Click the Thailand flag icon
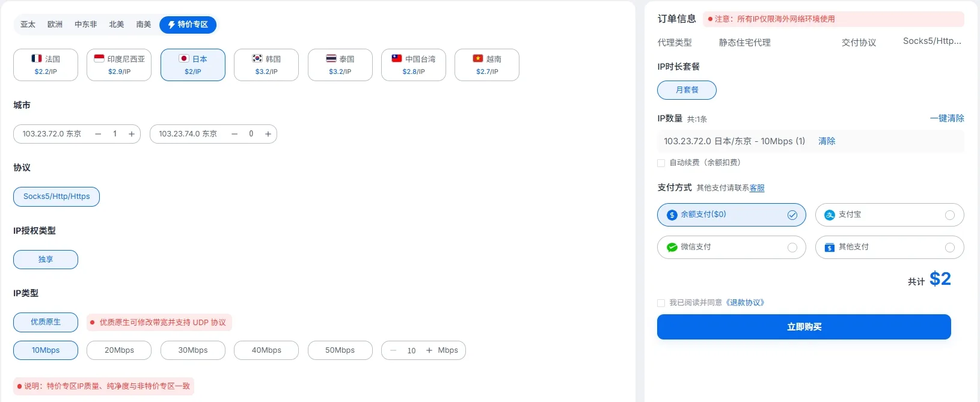The image size is (980, 402). pos(331,58)
